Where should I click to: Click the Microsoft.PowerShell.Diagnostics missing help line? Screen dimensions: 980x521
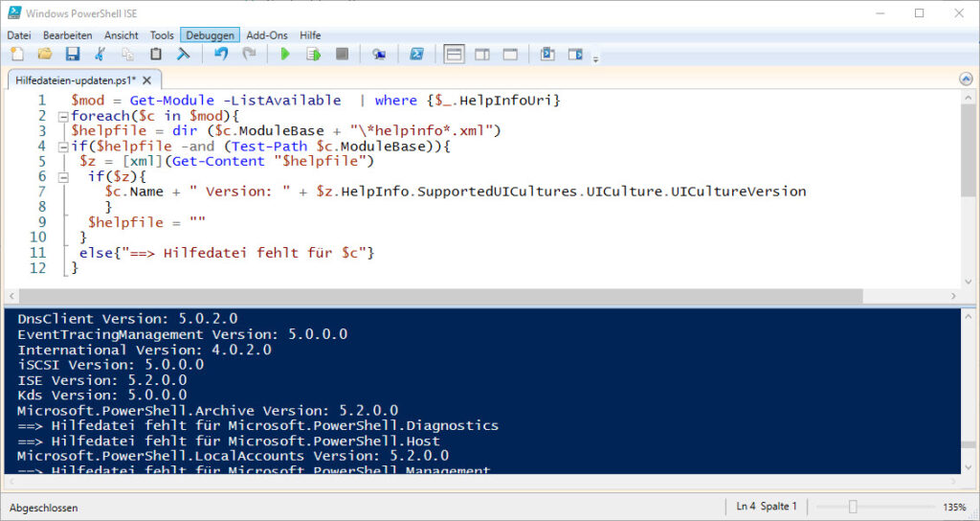click(x=258, y=426)
